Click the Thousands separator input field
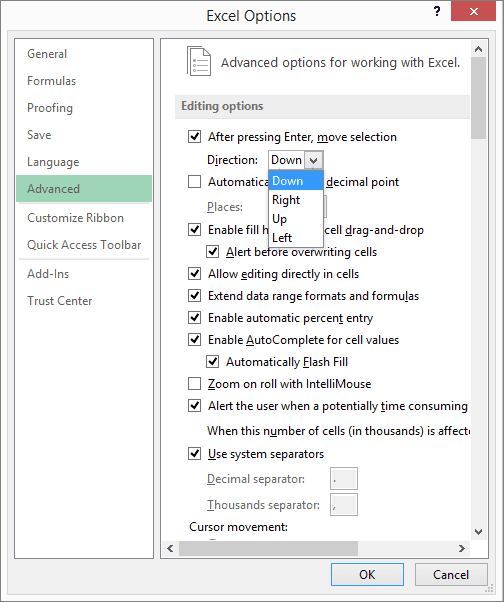504x602 pixels. click(344, 504)
